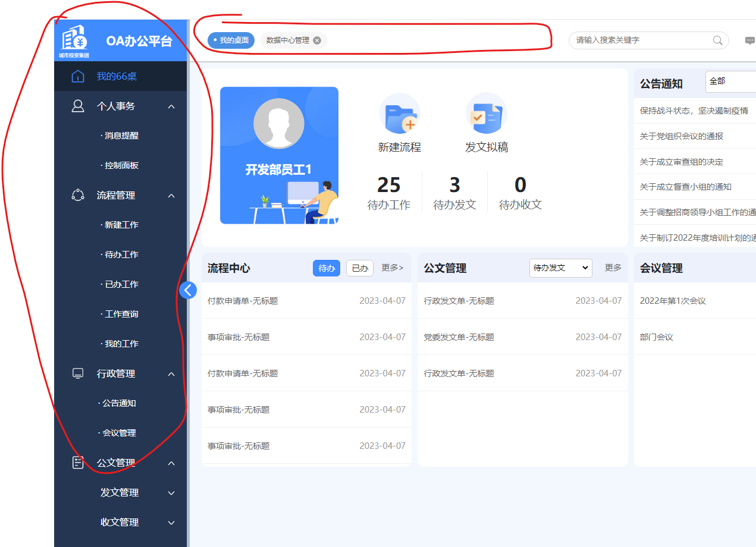
Task: Select the 待办 filter in 流程中心
Action: tap(327, 268)
